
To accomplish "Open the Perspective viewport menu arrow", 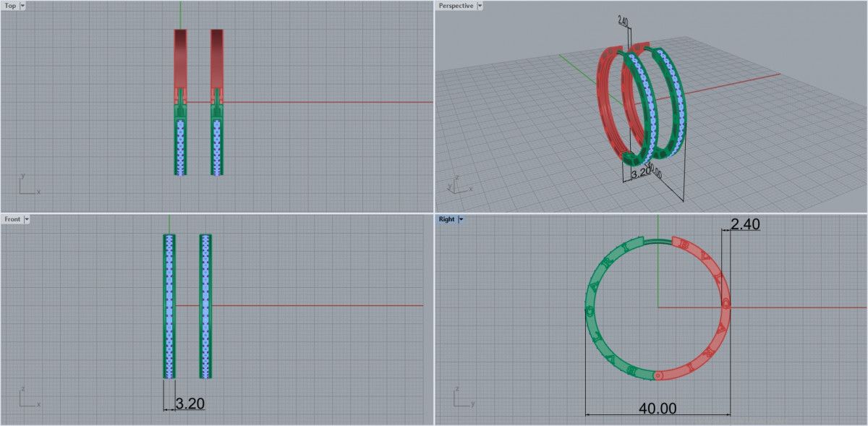I will (x=479, y=6).
